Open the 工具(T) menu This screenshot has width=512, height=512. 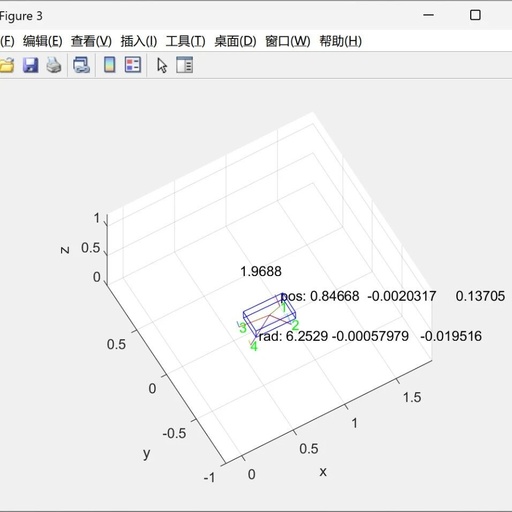[185, 41]
